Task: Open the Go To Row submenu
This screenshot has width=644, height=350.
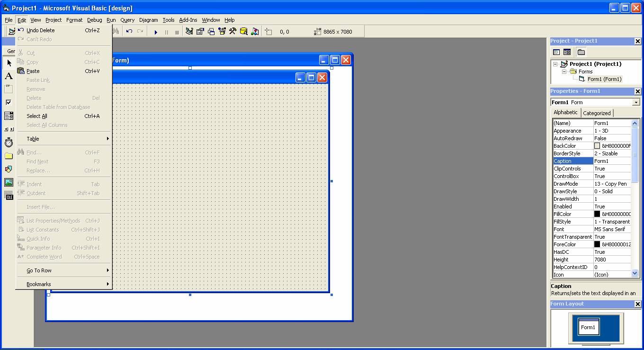Action: 63,270
